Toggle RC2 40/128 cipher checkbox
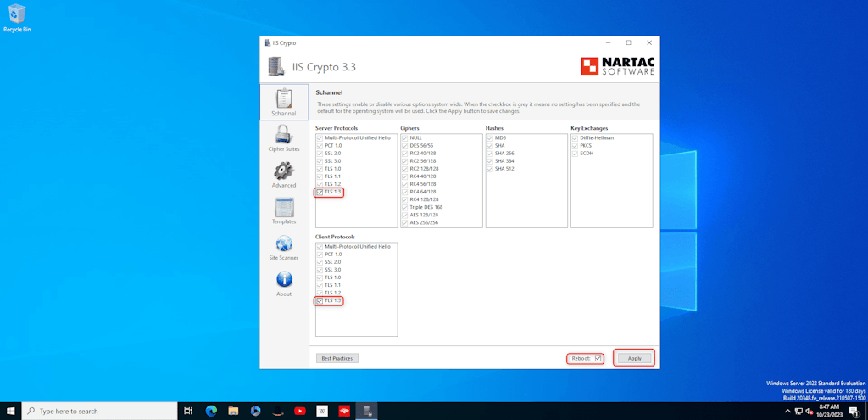This screenshot has width=868, height=420. tap(404, 153)
